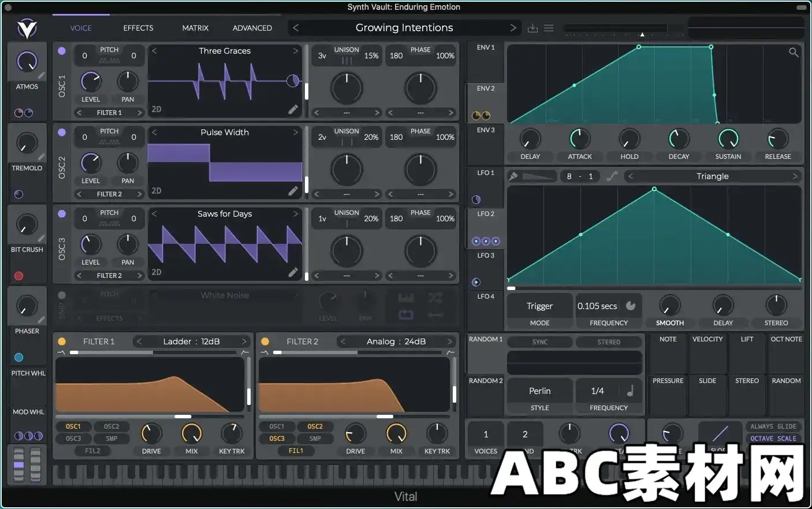Enable the ALWAYS GLIDE option
This screenshot has height=509, width=812.
click(773, 426)
